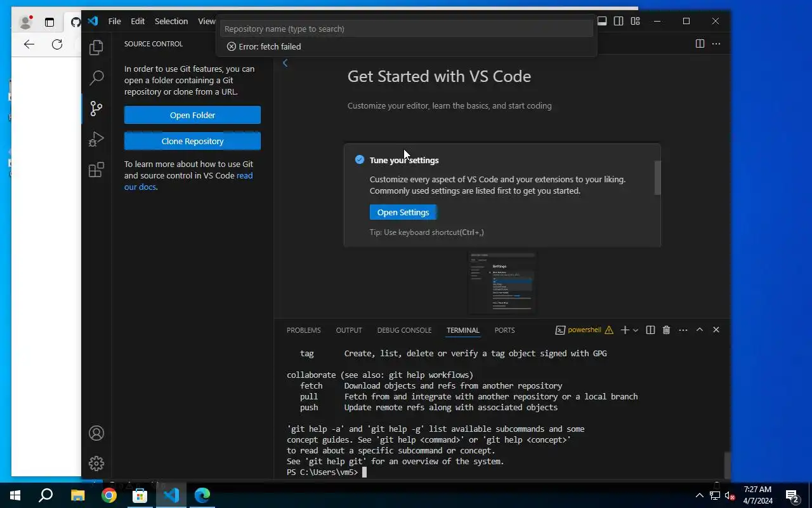Click the browser profile avatar
This screenshot has height=508, width=812.
pyautogui.click(x=25, y=22)
